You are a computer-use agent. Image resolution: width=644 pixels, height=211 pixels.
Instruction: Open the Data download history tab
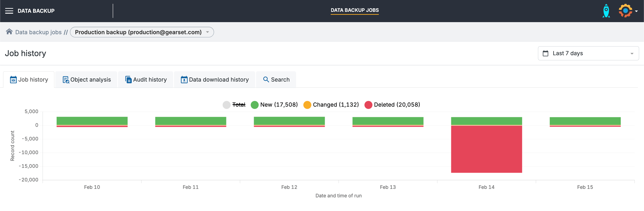pyautogui.click(x=214, y=80)
